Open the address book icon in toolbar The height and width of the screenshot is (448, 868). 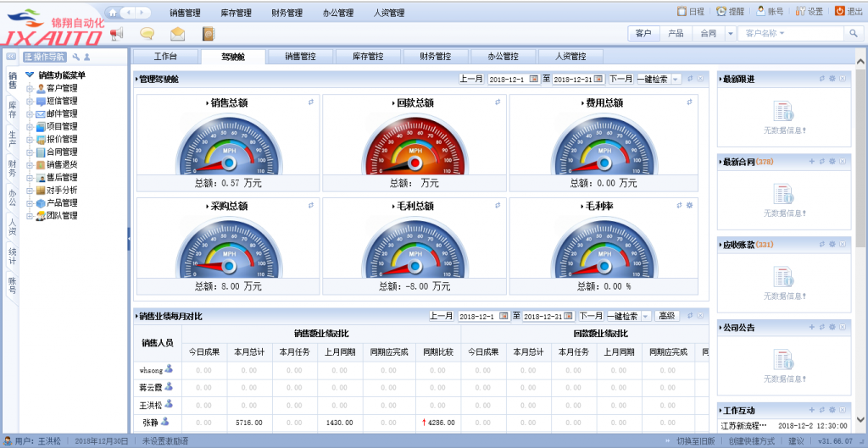pos(208,34)
